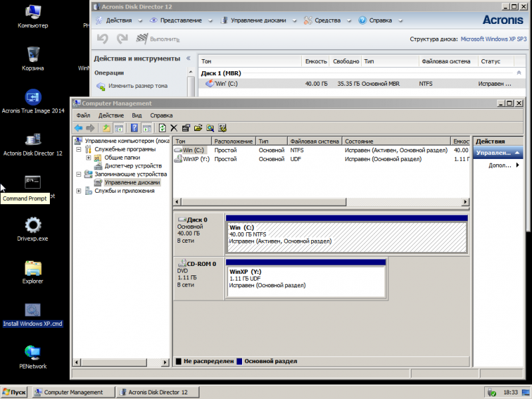
Task: Open the Explorer desktop icon
Action: point(33,272)
